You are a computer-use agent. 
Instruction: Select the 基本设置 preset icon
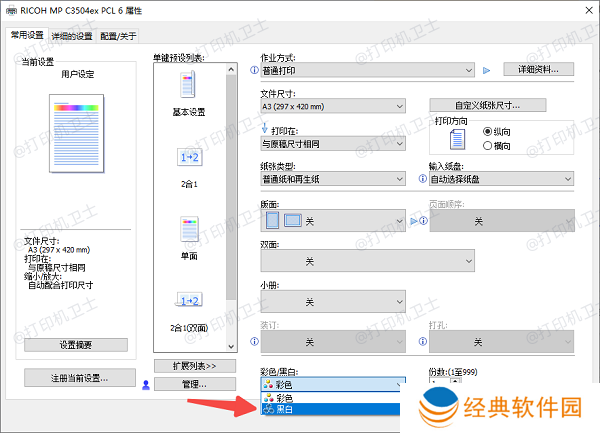pyautogui.click(x=188, y=85)
